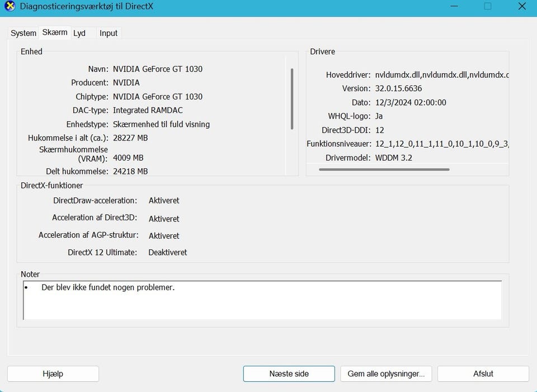Screen dimensions: 537x392
Task: Exit using the Afslut button
Action: [483, 374]
